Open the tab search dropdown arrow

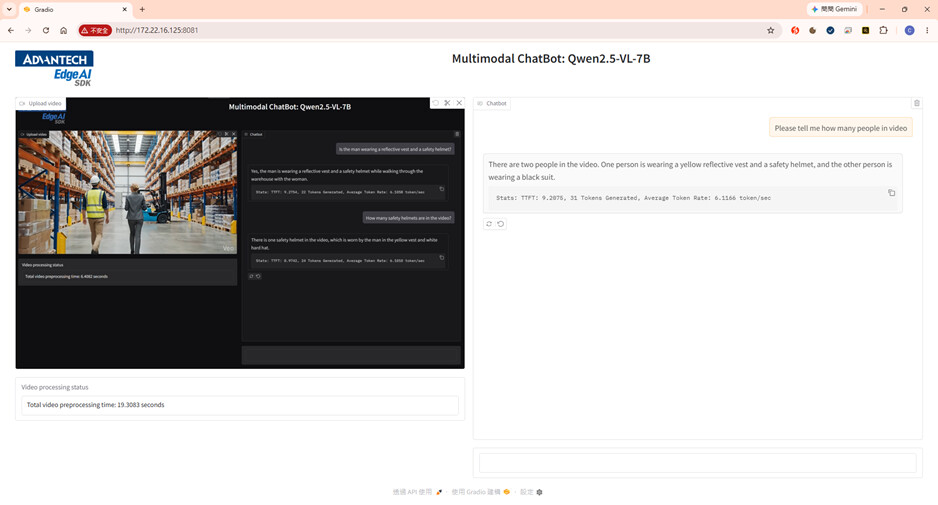click(9, 9)
